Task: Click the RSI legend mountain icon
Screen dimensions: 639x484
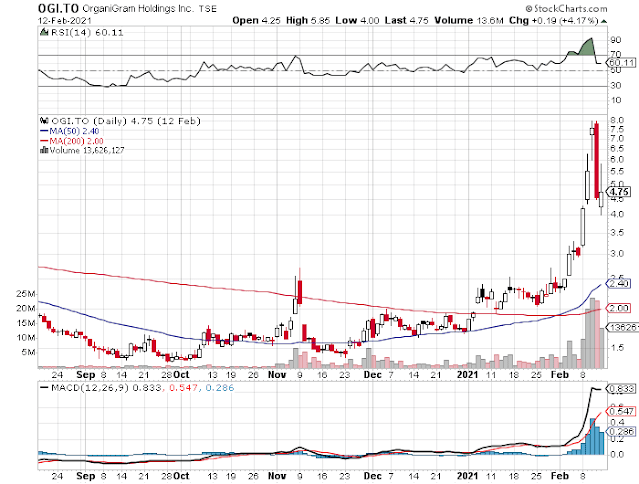Action: (44, 32)
